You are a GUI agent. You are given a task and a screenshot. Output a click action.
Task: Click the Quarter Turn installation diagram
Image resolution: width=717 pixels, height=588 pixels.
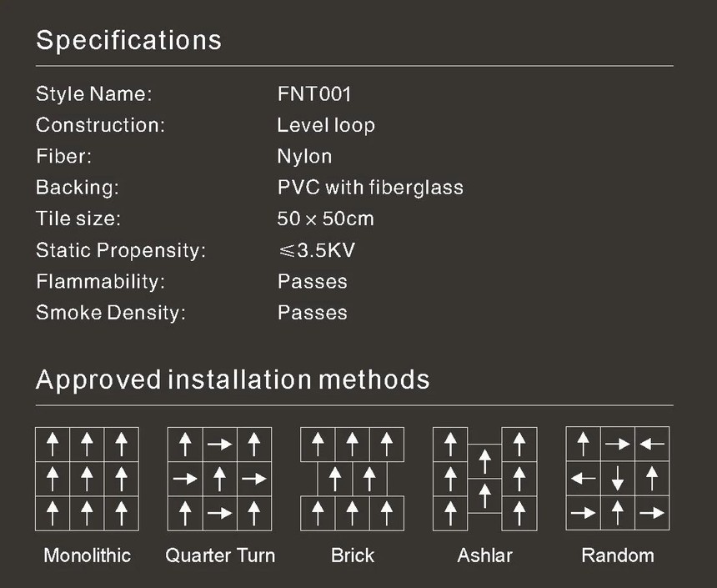click(219, 479)
